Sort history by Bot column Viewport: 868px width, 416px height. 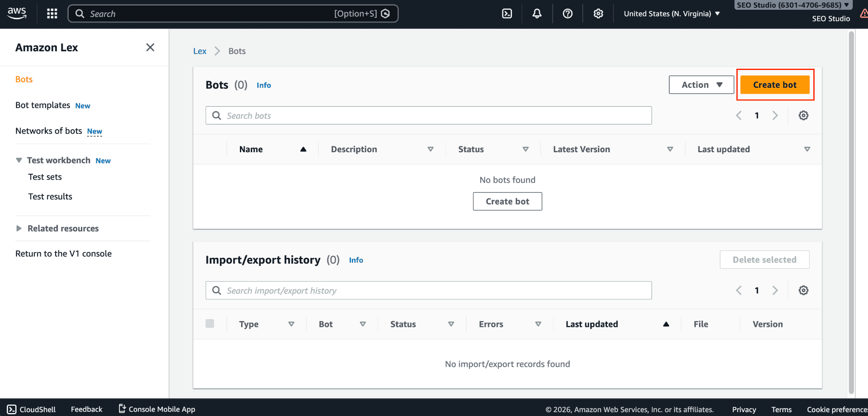[363, 324]
